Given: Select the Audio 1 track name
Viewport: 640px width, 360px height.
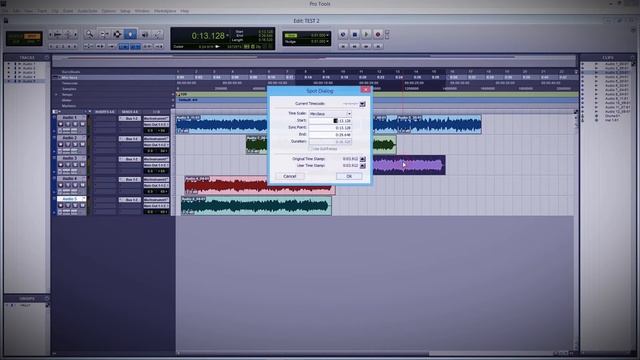Looking at the screenshot, I should tap(71, 118).
